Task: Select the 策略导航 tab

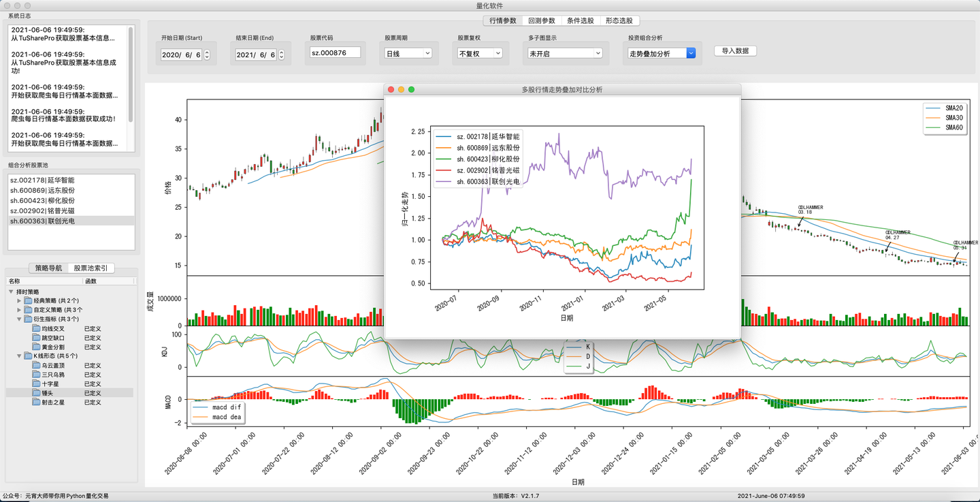Action: coord(48,268)
